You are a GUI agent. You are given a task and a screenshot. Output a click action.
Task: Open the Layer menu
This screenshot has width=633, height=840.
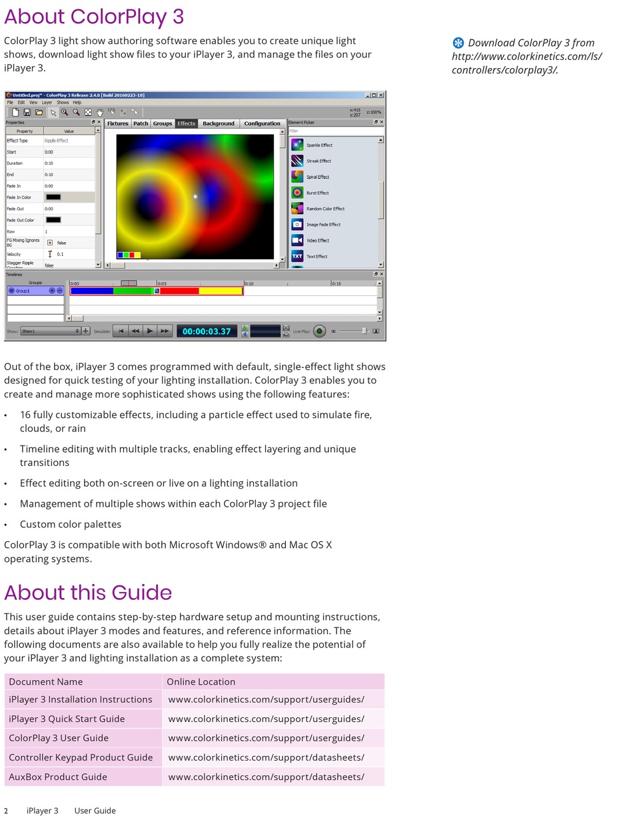(47, 103)
